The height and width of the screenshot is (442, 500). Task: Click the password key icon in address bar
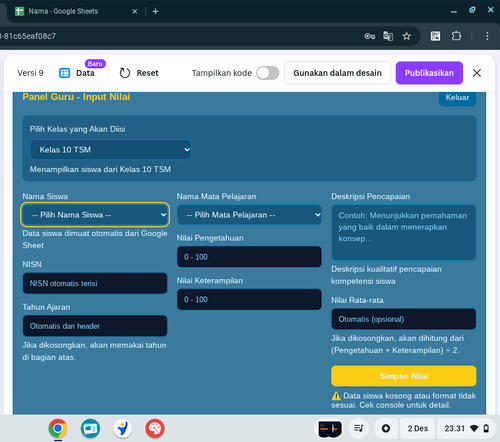(x=369, y=36)
